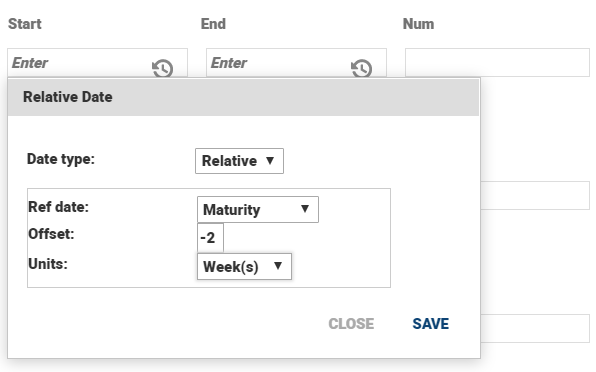
Task: Select the lowest field right of SAVE
Action: point(535,328)
